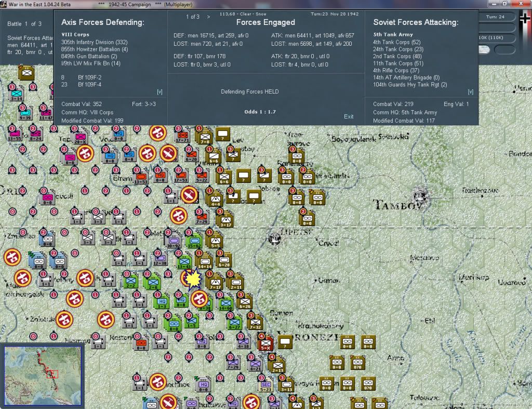The height and width of the screenshot is (409, 532).
Task: Select the Soviet 6=28 tank counter
Action: (224, 260)
